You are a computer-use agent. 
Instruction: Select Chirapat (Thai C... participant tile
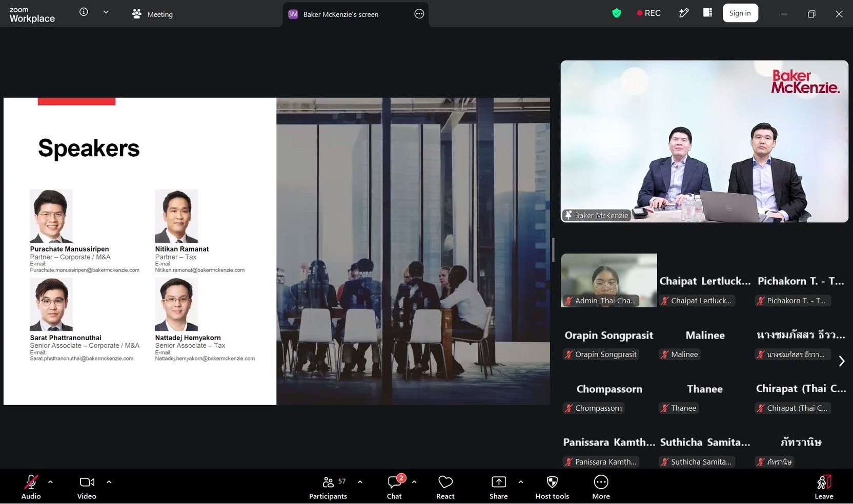click(801, 388)
